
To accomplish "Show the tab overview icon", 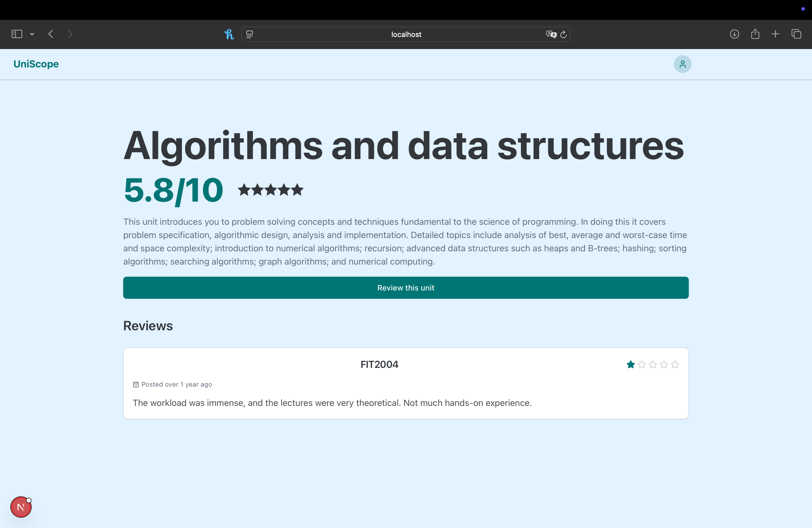I will [x=796, y=34].
